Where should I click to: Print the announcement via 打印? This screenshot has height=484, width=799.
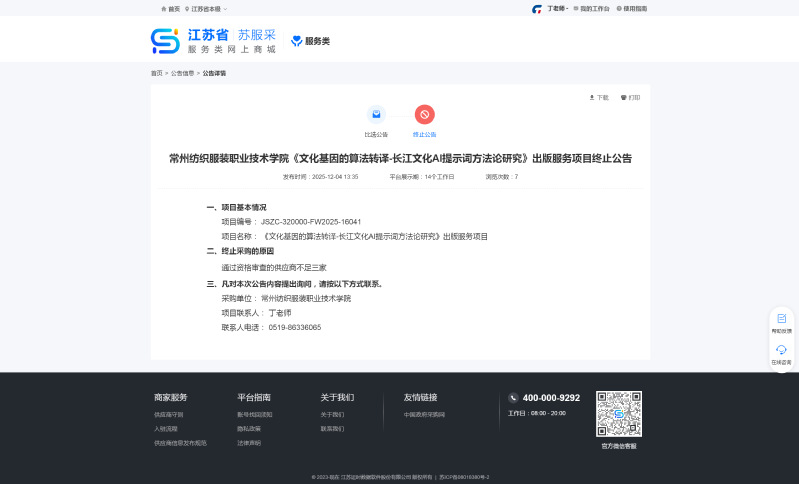pos(630,98)
